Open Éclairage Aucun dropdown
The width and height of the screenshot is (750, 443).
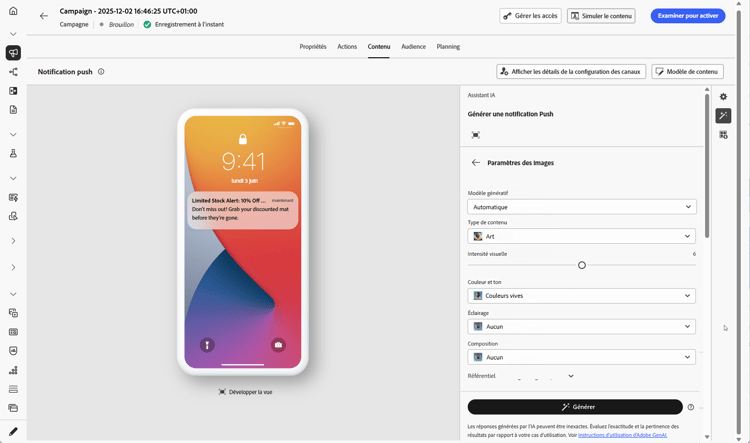[582, 327]
